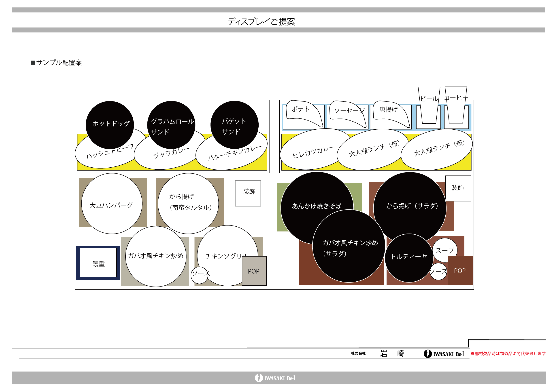The width and height of the screenshot is (555, 392).
Task: Click the トルティーヤ black circle
Action: point(409,258)
